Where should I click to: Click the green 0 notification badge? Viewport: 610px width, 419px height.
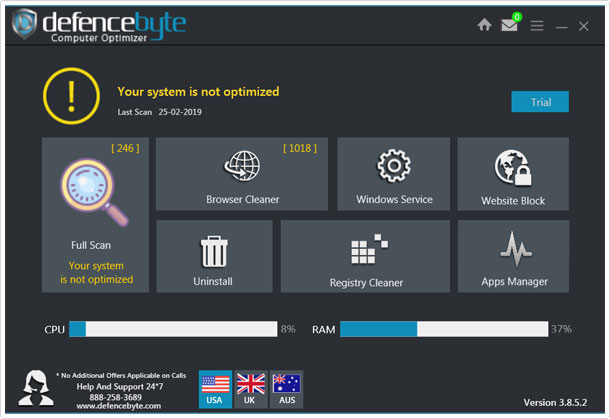517,17
